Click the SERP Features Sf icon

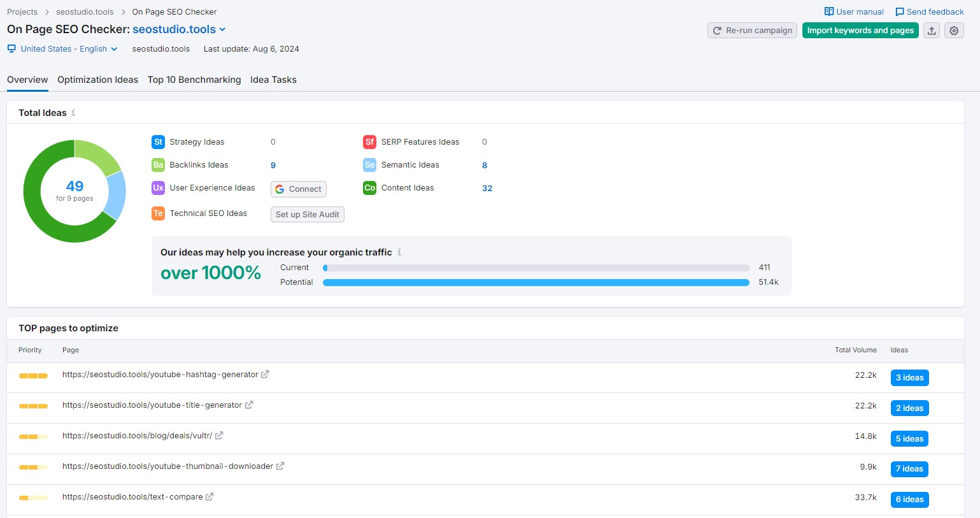pyautogui.click(x=370, y=142)
